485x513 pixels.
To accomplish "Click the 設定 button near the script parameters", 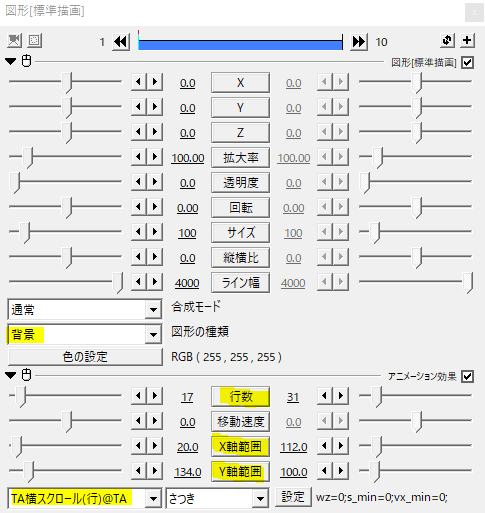I will point(293,497).
